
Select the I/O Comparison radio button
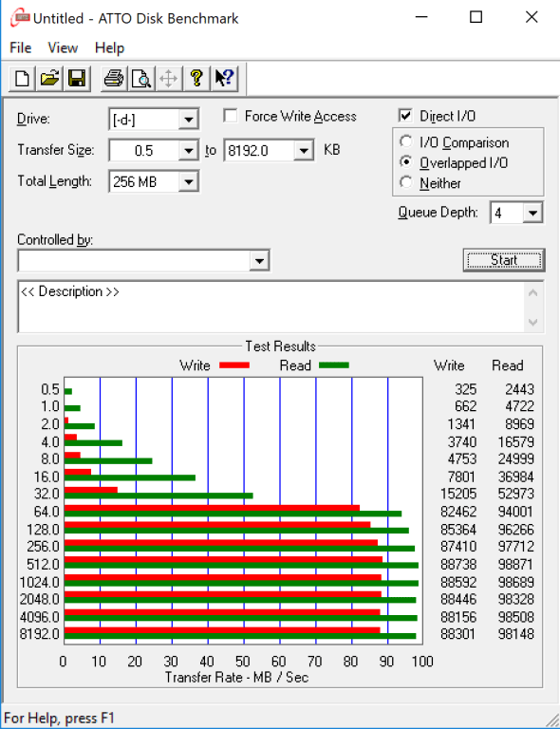point(405,141)
